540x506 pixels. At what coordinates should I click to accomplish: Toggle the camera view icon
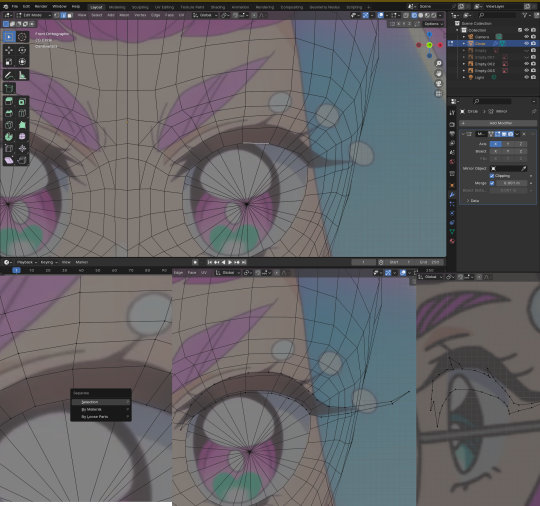coord(438,84)
